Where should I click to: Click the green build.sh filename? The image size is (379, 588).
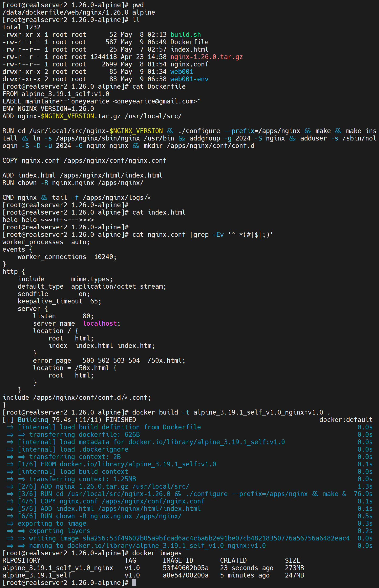(x=186, y=35)
